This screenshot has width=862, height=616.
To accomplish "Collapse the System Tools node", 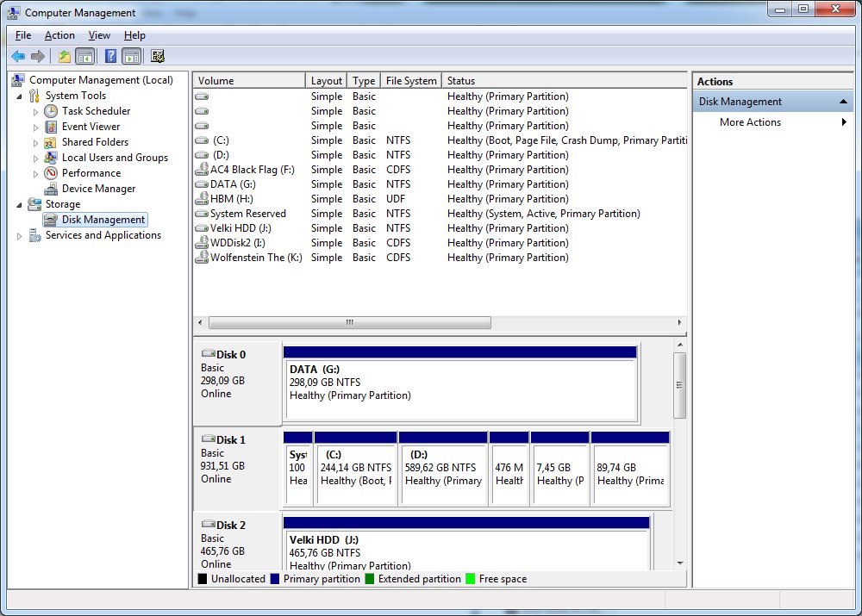I will pyautogui.click(x=20, y=96).
